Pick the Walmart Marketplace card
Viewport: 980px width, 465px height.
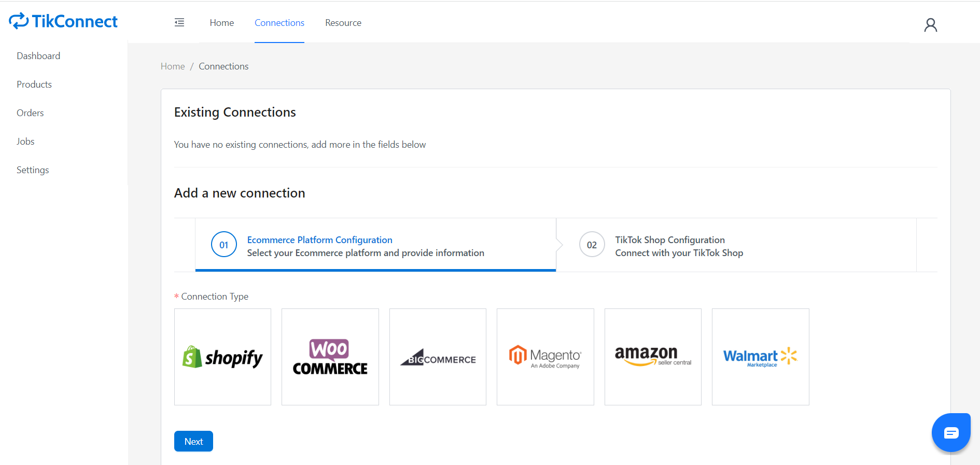pyautogui.click(x=761, y=357)
